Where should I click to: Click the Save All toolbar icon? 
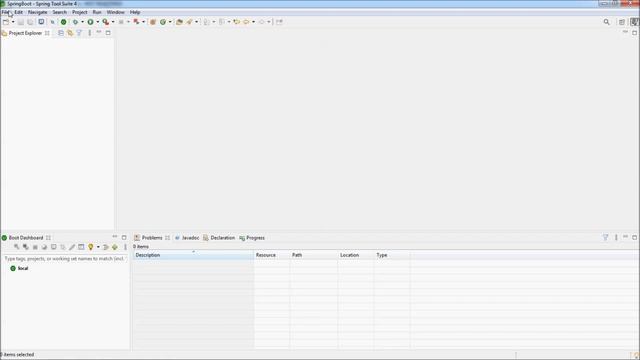(30, 22)
